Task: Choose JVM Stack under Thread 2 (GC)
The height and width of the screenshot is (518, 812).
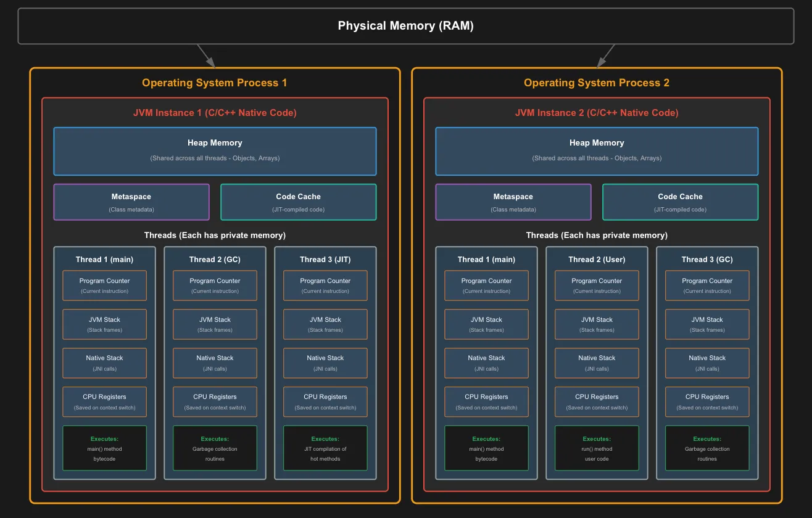Action: pyautogui.click(x=215, y=324)
